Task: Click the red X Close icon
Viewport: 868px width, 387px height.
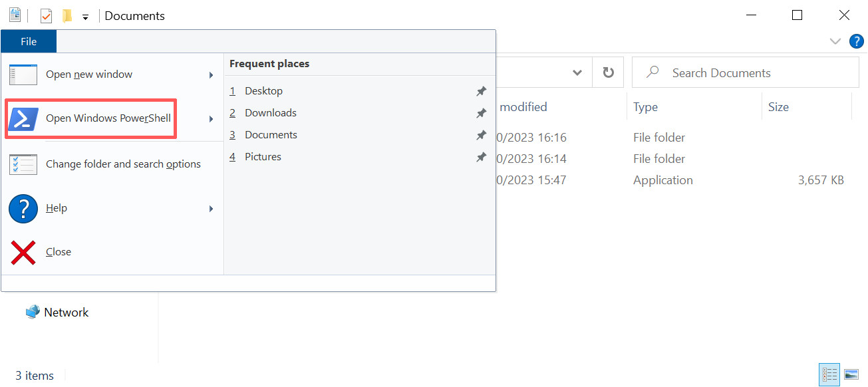Action: click(x=23, y=252)
